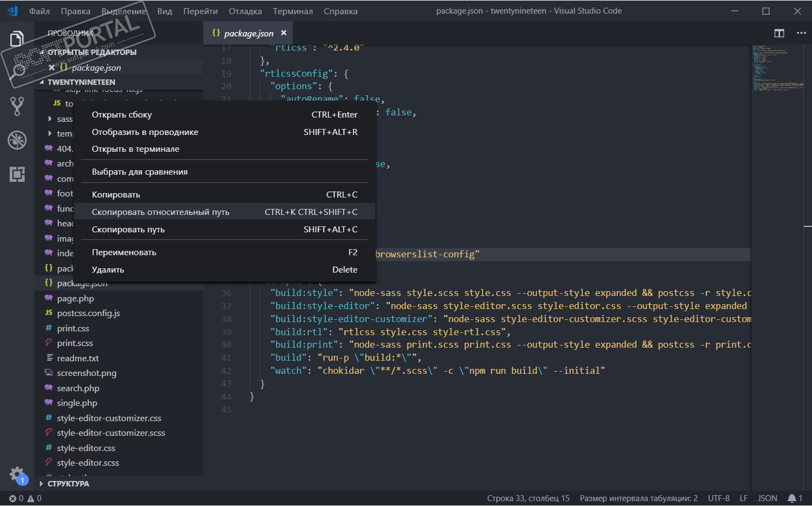This screenshot has width=812, height=506.
Task: Click the minimap to jump in file
Action: coord(773,71)
